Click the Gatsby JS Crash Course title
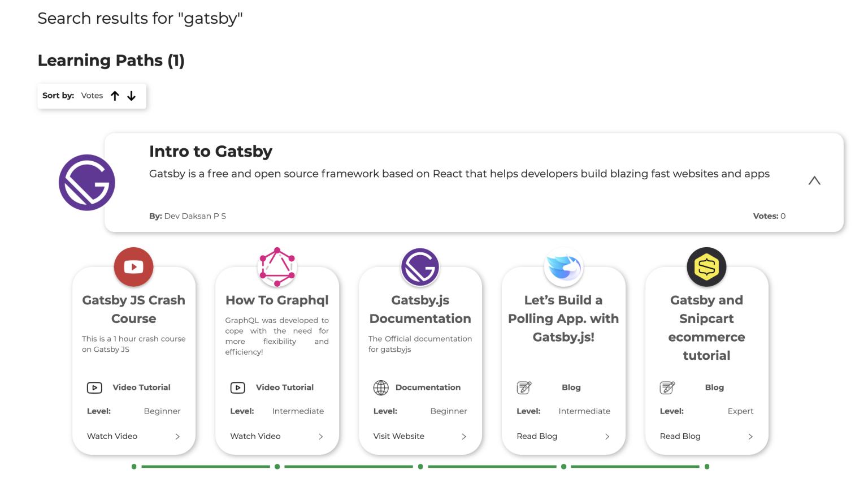 coord(134,309)
